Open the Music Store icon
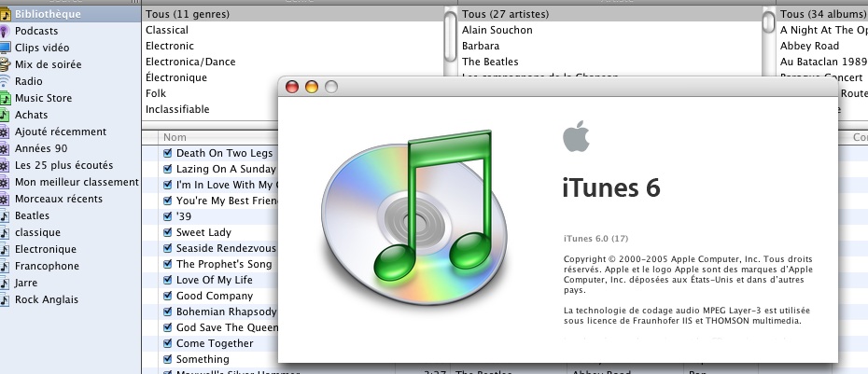 tap(5, 99)
